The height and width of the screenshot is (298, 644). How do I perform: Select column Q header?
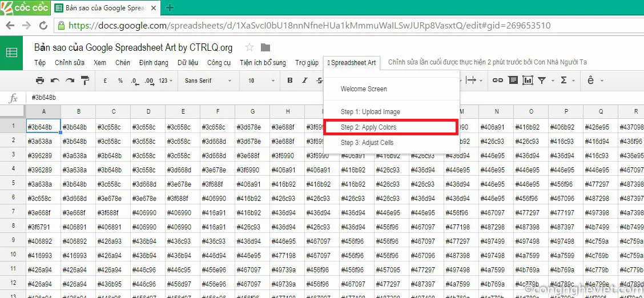(601, 112)
